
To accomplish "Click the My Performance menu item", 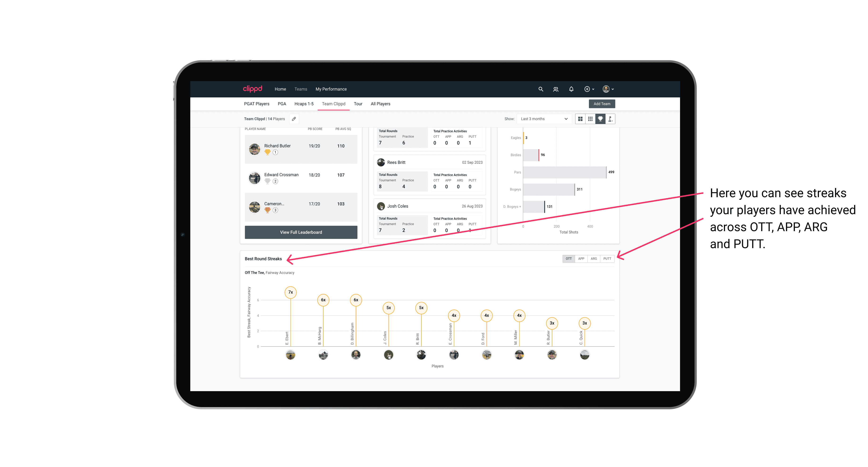I will coord(332,89).
